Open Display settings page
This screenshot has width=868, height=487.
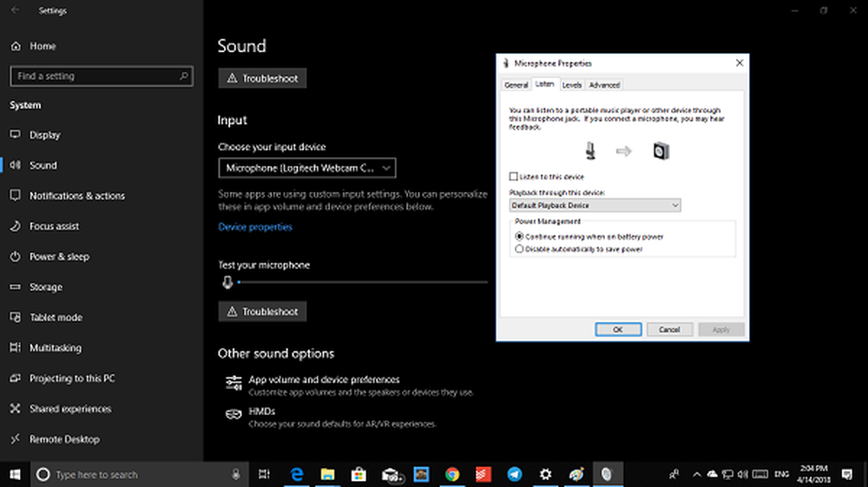[x=45, y=135]
